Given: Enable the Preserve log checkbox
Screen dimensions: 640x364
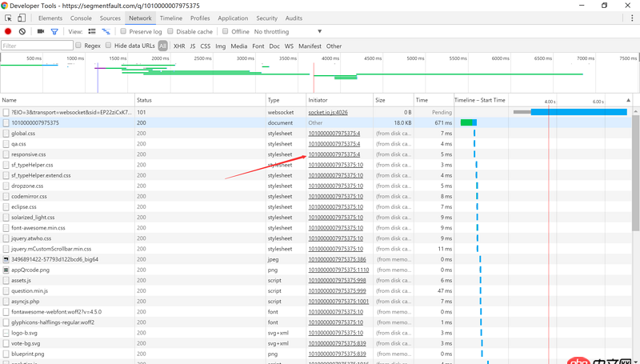Looking at the screenshot, I should pos(123,32).
